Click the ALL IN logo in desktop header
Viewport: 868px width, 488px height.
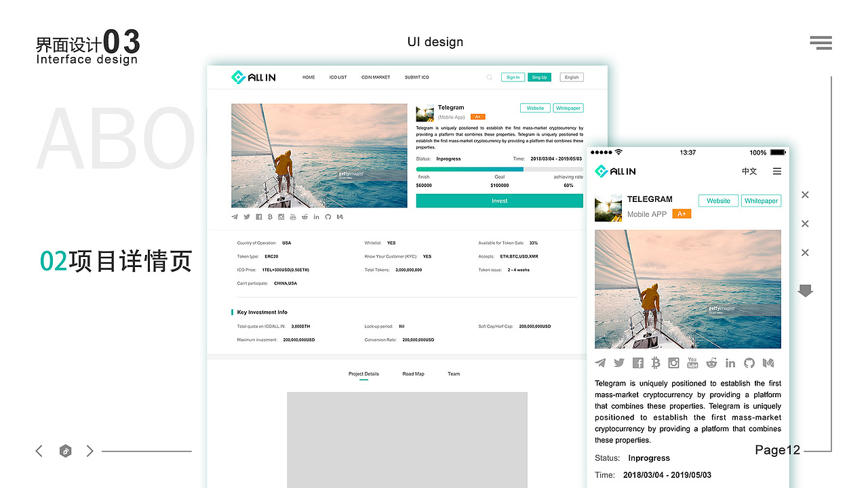tap(253, 77)
